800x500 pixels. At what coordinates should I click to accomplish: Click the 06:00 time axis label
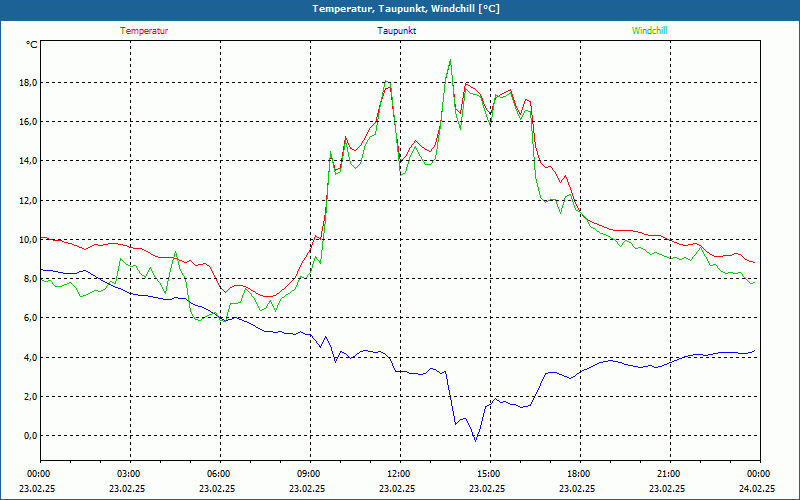220,474
